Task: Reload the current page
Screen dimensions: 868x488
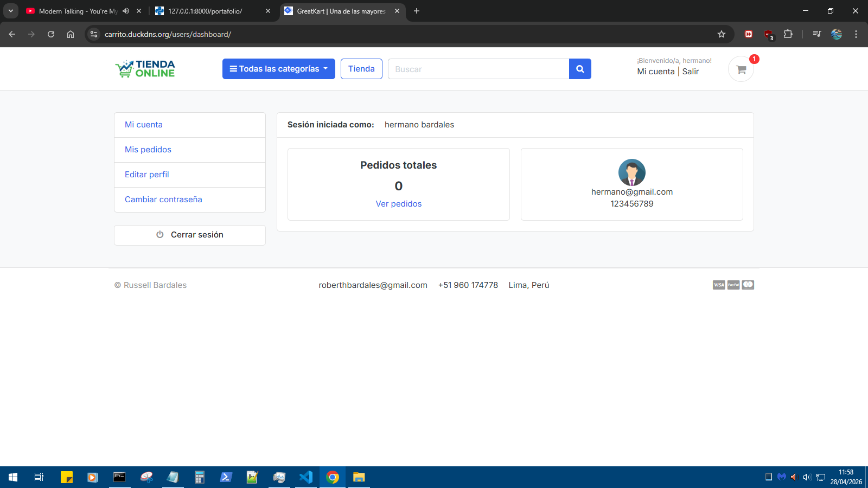Action: 51,34
